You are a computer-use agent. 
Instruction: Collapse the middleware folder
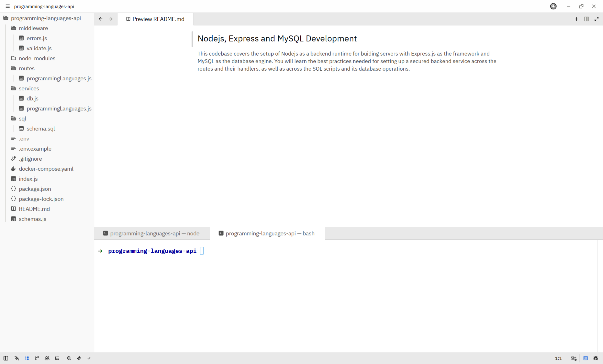(47, 28)
